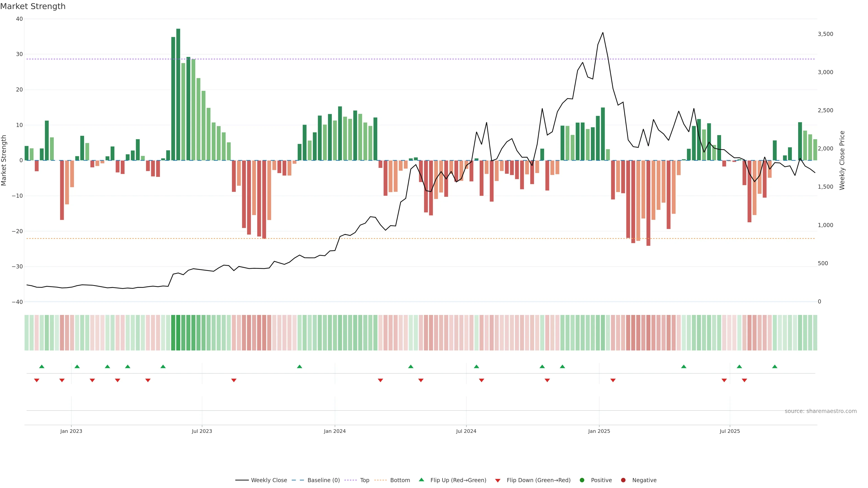
Task: Click the Jan 2024 x-axis label
Action: coord(335,431)
